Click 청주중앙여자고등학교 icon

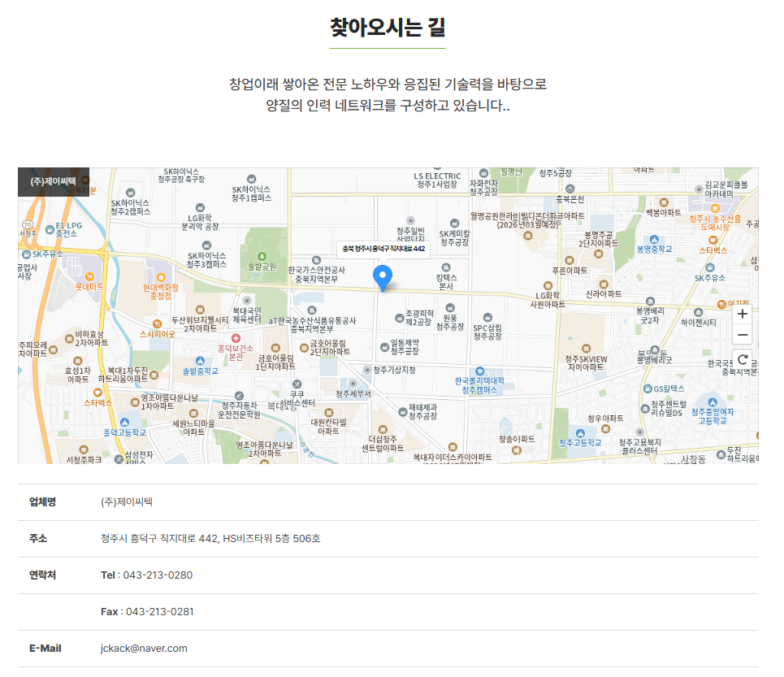(x=713, y=402)
